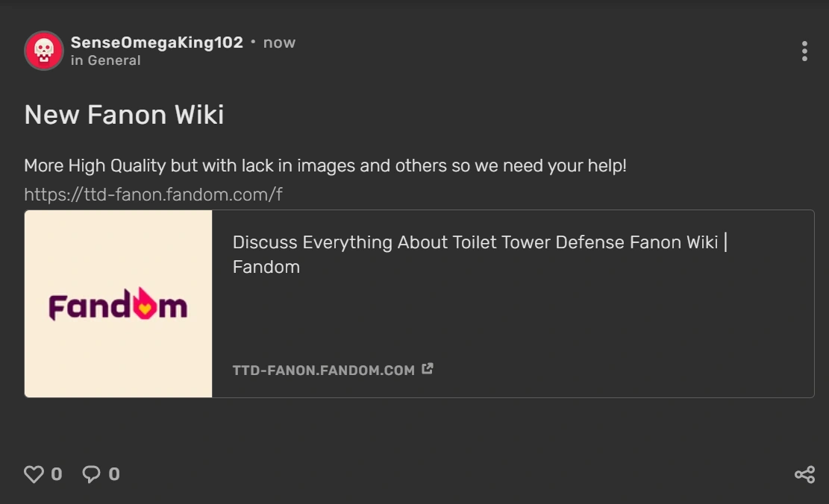Open the comments via speech bubble icon
The width and height of the screenshot is (829, 504).
point(91,473)
